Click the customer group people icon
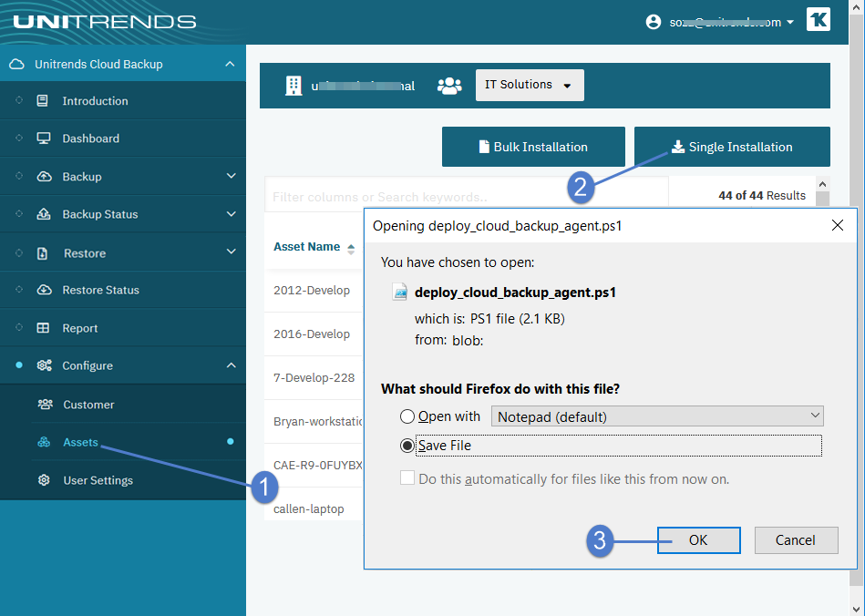The height and width of the screenshot is (616, 865). (x=449, y=86)
